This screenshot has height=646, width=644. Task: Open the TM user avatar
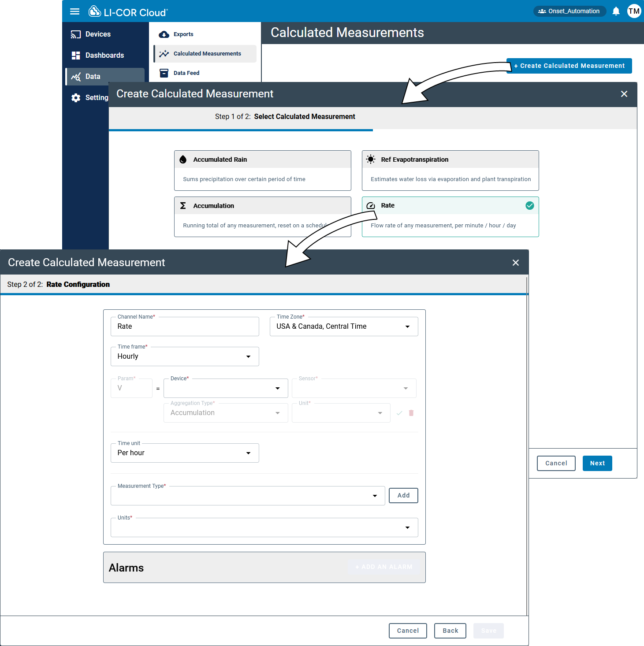(634, 11)
